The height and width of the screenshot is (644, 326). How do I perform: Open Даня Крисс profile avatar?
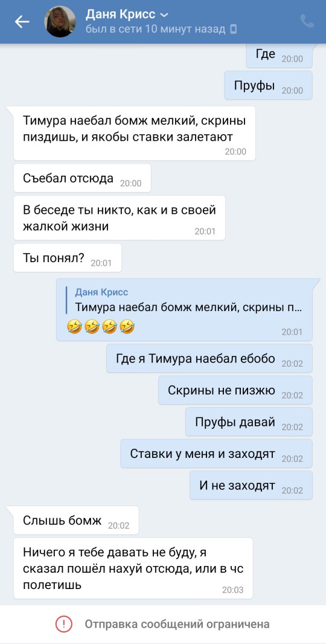click(60, 21)
